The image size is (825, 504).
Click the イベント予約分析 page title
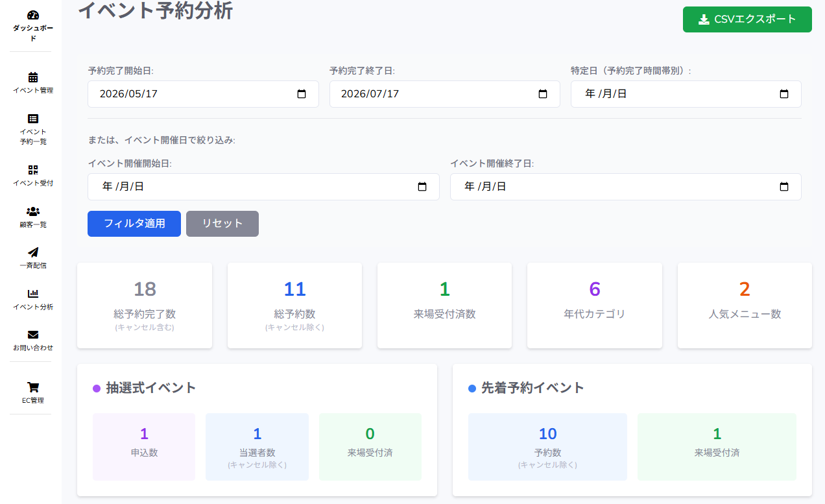155,10
